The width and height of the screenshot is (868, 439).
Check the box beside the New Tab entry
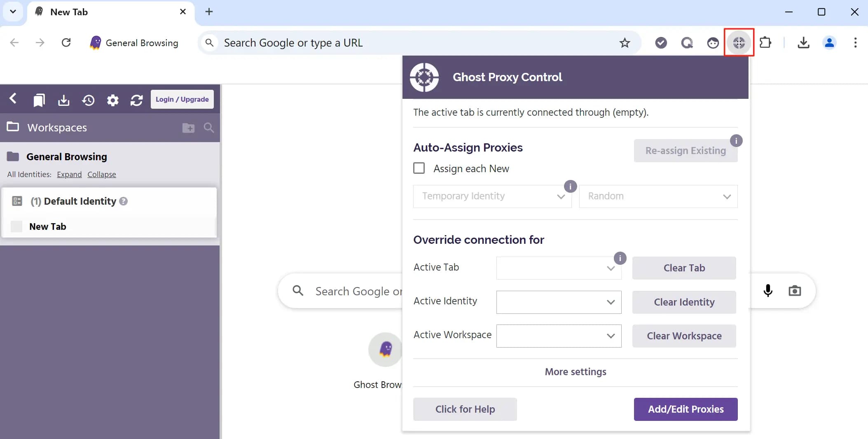(16, 226)
